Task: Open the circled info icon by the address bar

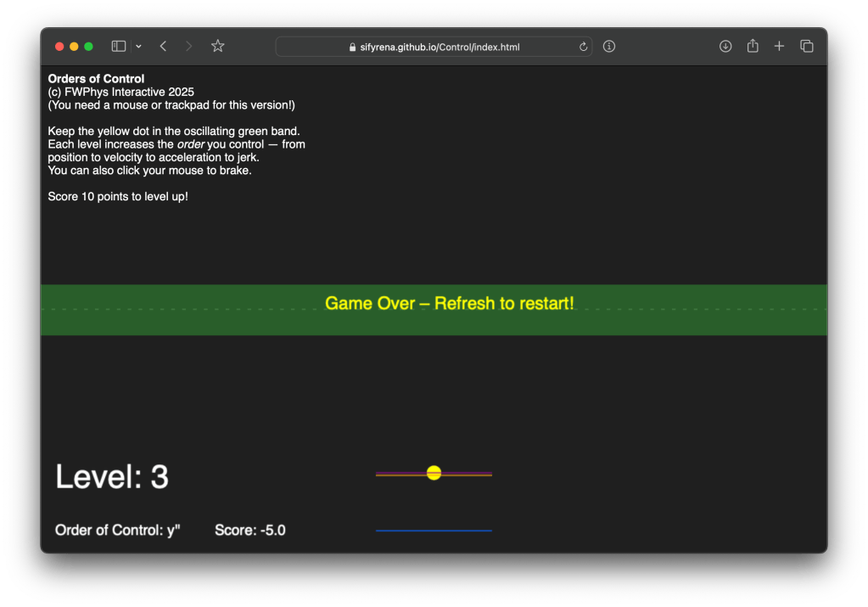Action: 609,47
